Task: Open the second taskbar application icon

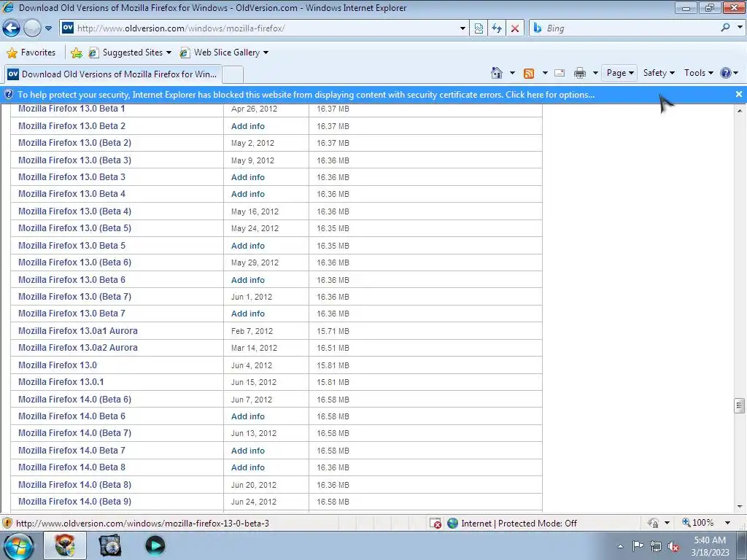Action: coord(109,545)
